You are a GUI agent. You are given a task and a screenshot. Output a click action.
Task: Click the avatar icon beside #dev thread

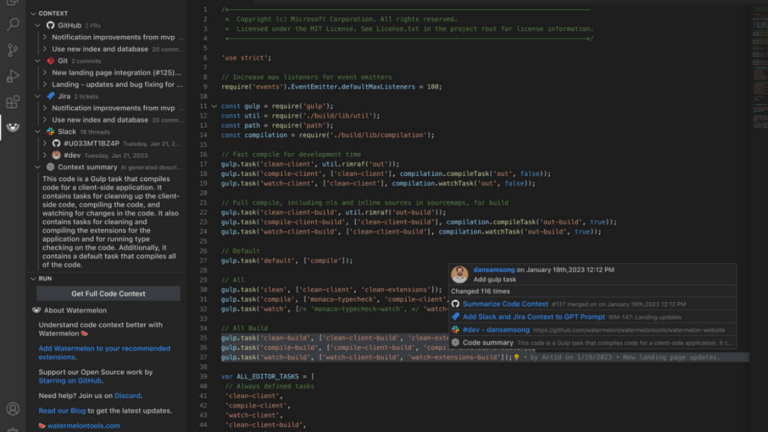(x=56, y=155)
